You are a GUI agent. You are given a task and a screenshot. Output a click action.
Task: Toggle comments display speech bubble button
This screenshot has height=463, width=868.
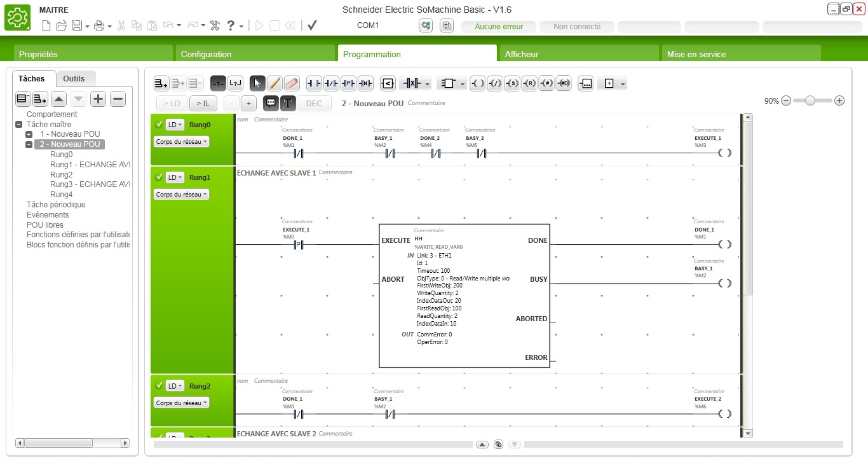point(271,103)
